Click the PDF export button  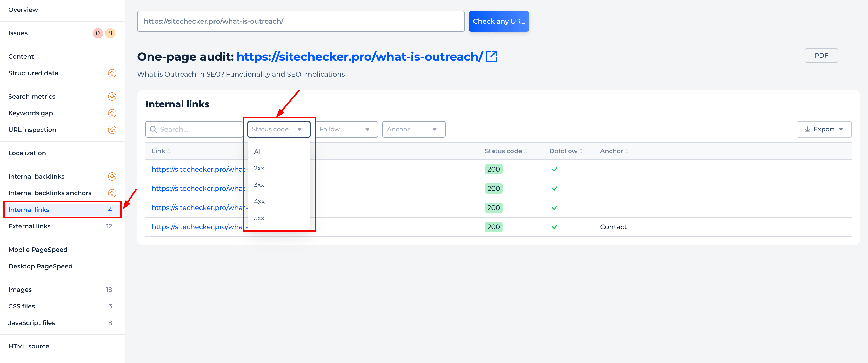pyautogui.click(x=821, y=56)
